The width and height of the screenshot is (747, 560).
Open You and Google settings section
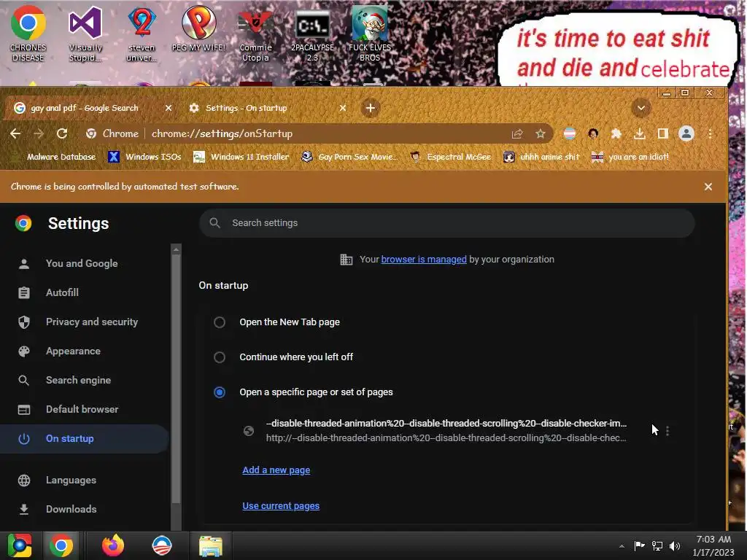pos(84,263)
